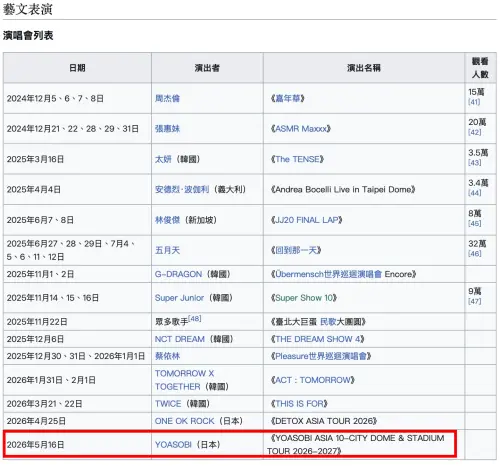Image resolution: width=500 pixels, height=466 pixels.
Task: Open footnote [42] beside 20萬
Action: [x=475, y=132]
